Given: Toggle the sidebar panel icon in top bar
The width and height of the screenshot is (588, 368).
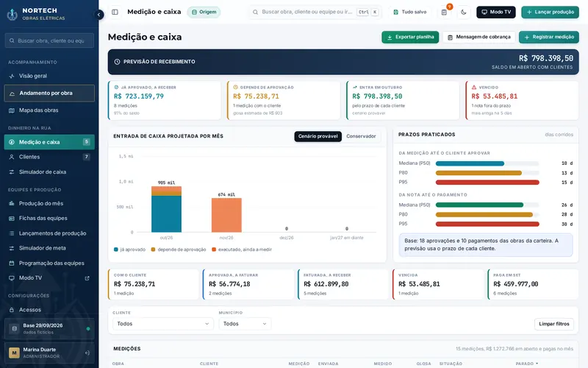Looking at the screenshot, I should click(115, 12).
